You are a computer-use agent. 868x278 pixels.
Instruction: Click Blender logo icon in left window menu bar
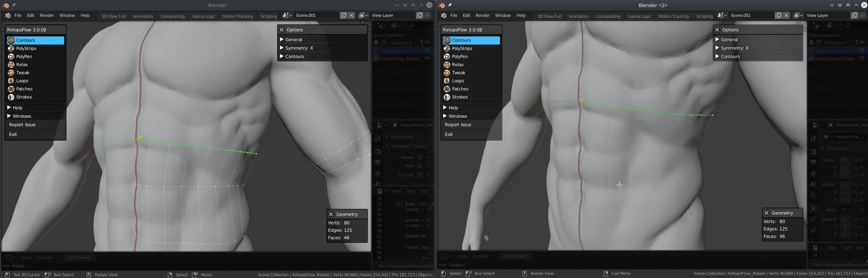pyautogui.click(x=7, y=15)
